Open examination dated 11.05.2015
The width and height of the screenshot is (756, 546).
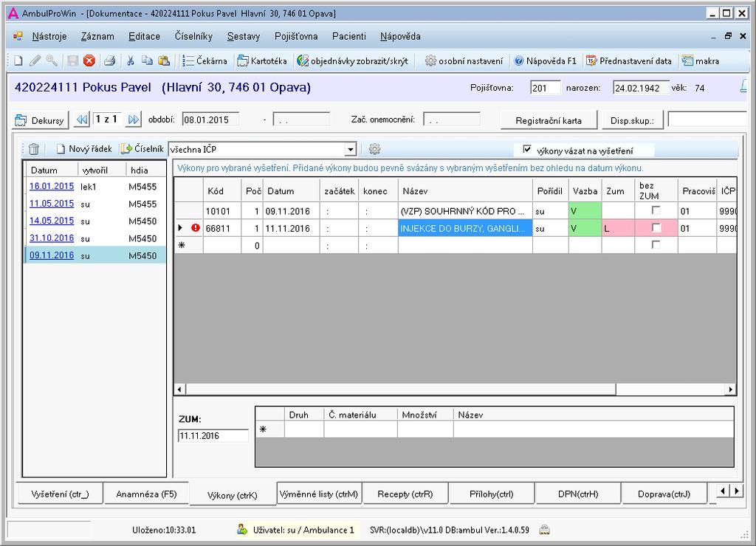click(52, 204)
